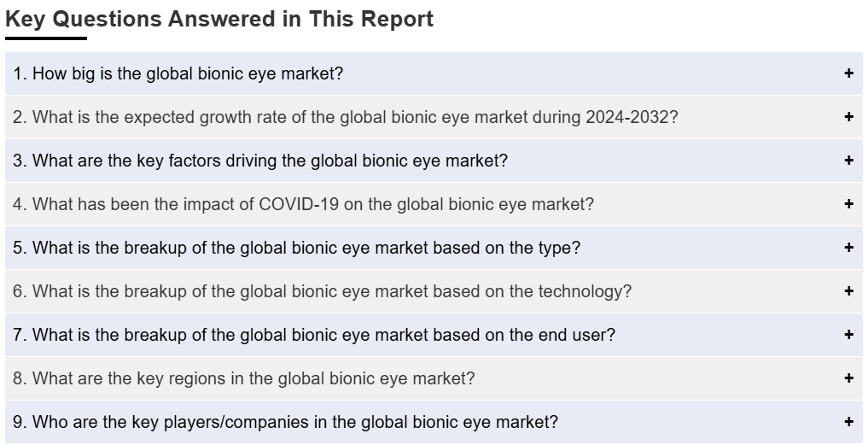Expand plus icon for breakup by type question

point(848,247)
